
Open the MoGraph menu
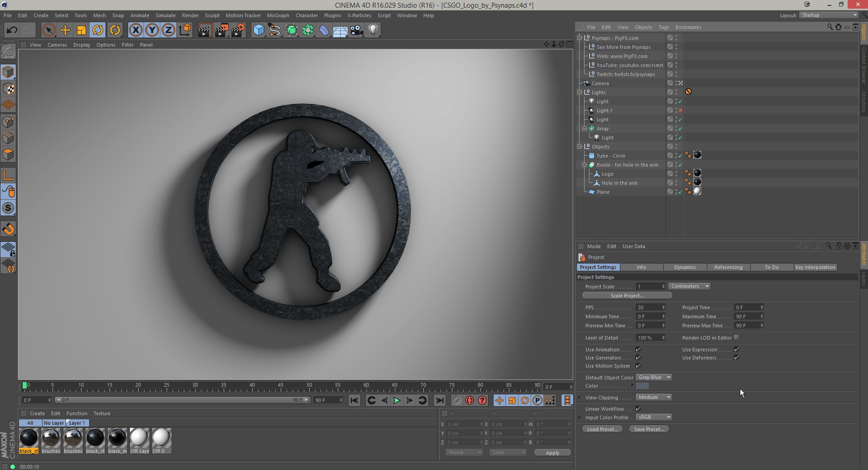point(278,15)
